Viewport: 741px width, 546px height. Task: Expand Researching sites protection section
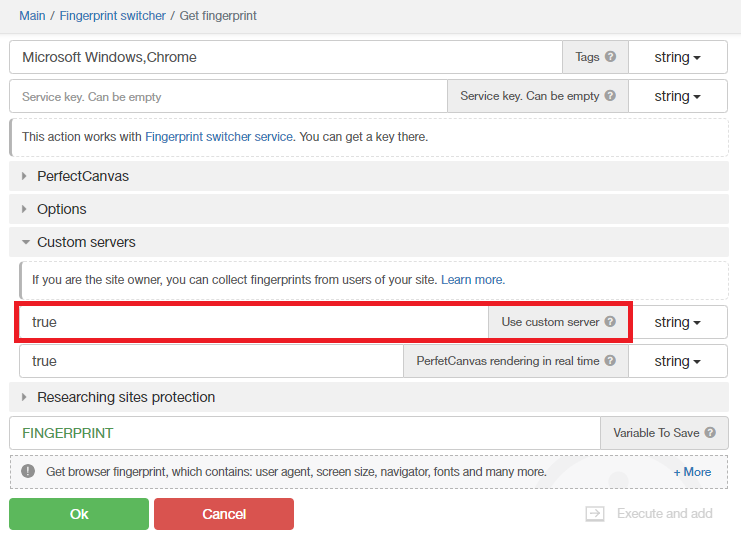click(126, 397)
